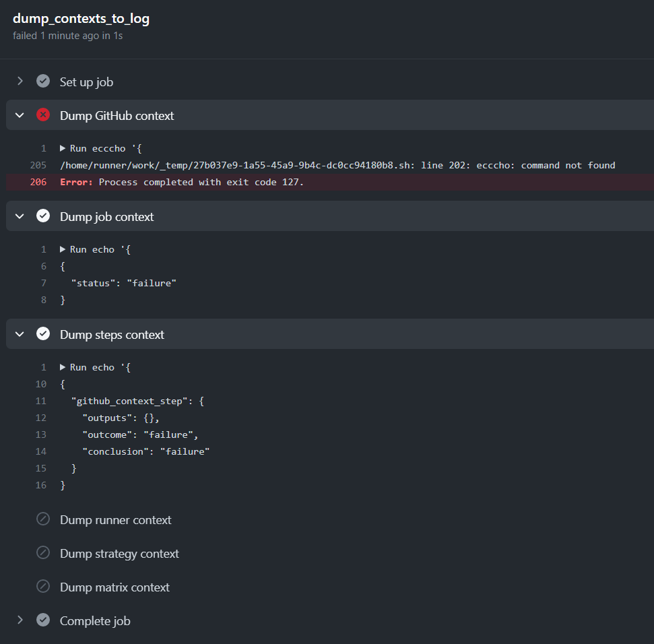Expand the Complete job step
Image resolution: width=654 pixels, height=644 pixels.
click(x=20, y=620)
